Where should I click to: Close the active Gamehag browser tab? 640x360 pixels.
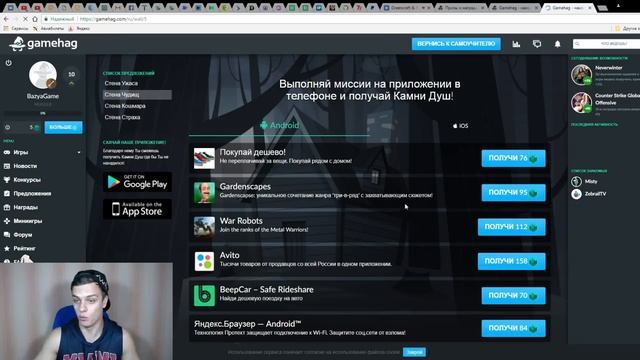(589, 8)
